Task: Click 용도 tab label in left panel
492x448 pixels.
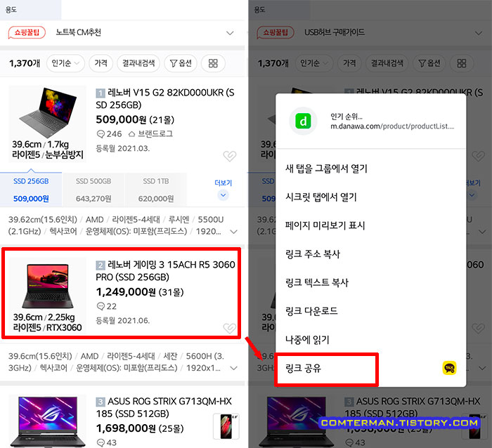Action: tap(11, 10)
